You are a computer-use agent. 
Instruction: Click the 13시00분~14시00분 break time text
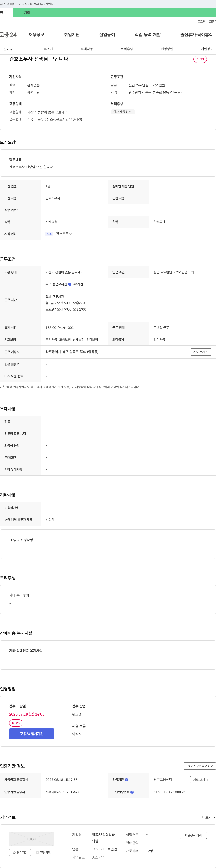click(60, 328)
